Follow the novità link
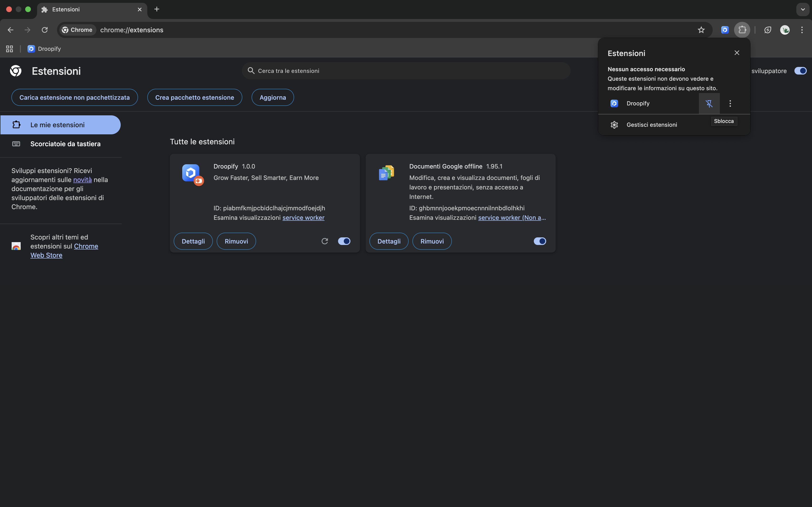This screenshot has height=507, width=812. [82, 180]
